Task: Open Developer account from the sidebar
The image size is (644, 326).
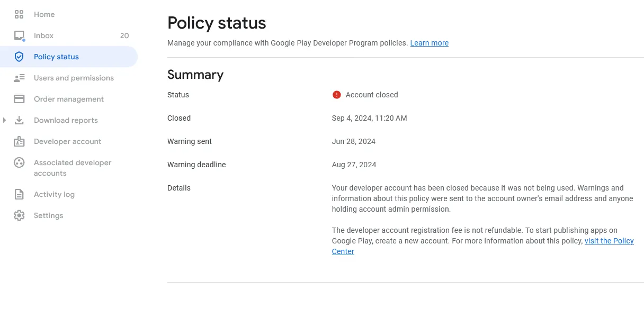Action: 67,141
